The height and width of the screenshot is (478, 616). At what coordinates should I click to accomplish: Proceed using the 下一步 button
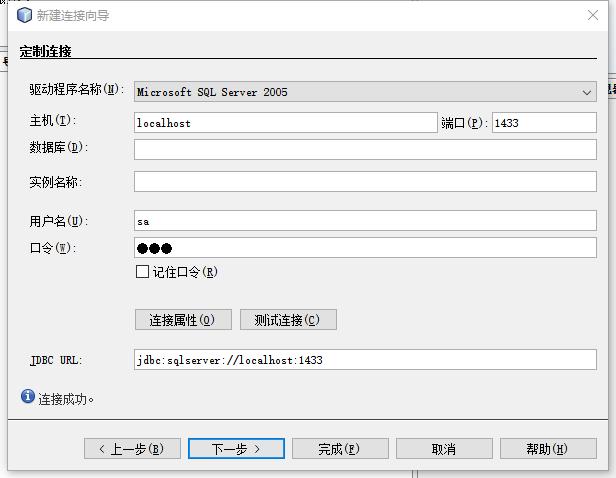(236, 449)
